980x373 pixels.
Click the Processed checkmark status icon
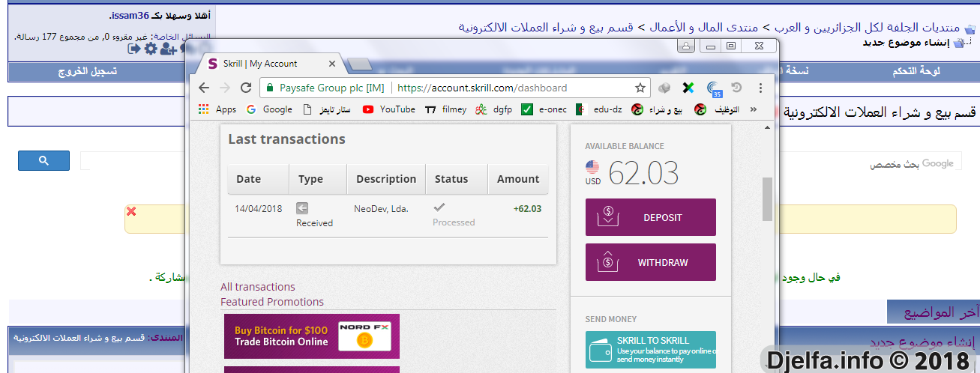pyautogui.click(x=439, y=207)
